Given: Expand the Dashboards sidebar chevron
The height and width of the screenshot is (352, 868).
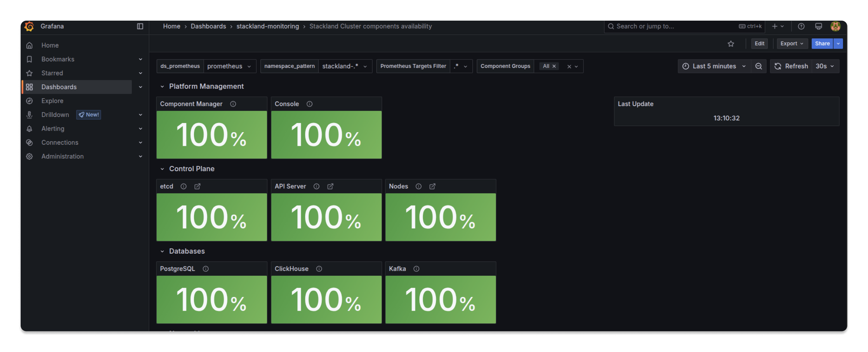Looking at the screenshot, I should click(141, 87).
